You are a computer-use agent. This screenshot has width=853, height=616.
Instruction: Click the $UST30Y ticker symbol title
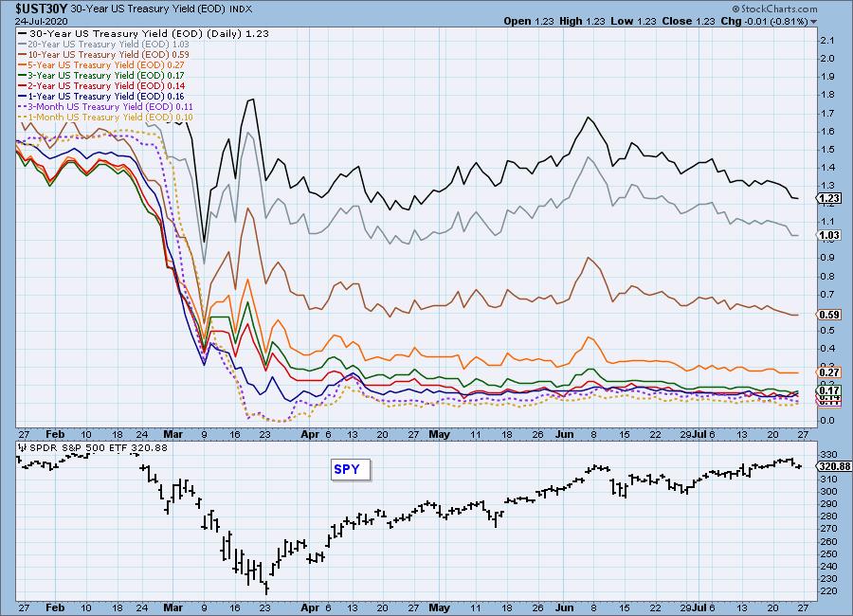pos(42,9)
